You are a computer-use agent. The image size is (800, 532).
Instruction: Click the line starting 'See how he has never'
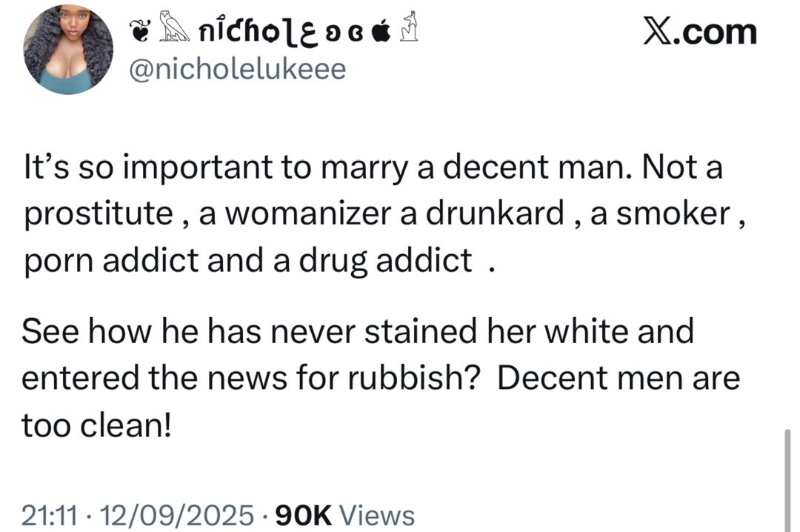point(358,331)
